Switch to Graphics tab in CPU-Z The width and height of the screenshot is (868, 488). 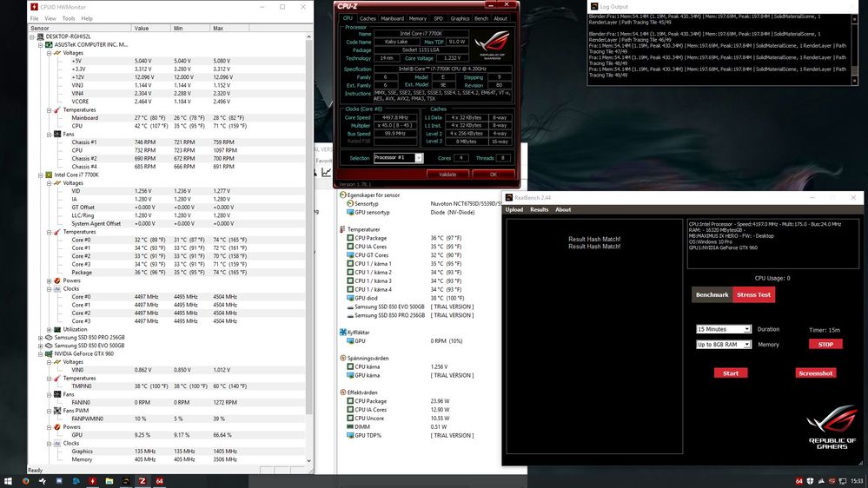(x=460, y=18)
